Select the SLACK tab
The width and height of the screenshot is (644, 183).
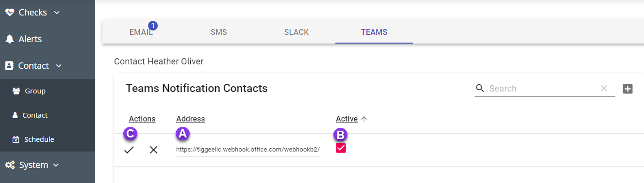[x=297, y=32]
